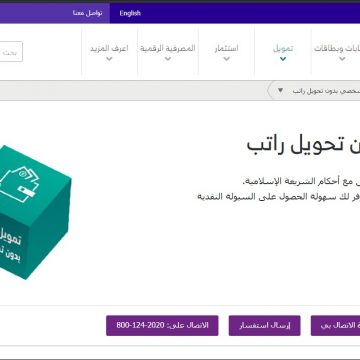The height and width of the screenshot is (360, 360).
Task: Open the استثمار navigation menu
Action: pyautogui.click(x=227, y=48)
